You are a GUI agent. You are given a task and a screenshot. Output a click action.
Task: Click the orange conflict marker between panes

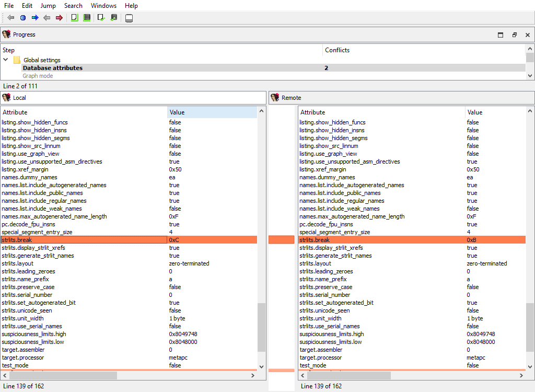pos(281,240)
